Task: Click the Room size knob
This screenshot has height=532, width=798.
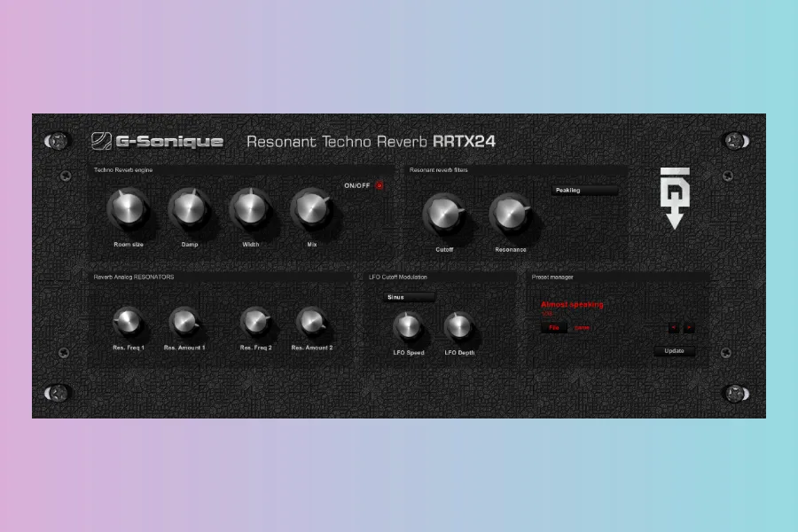Action: (128, 209)
